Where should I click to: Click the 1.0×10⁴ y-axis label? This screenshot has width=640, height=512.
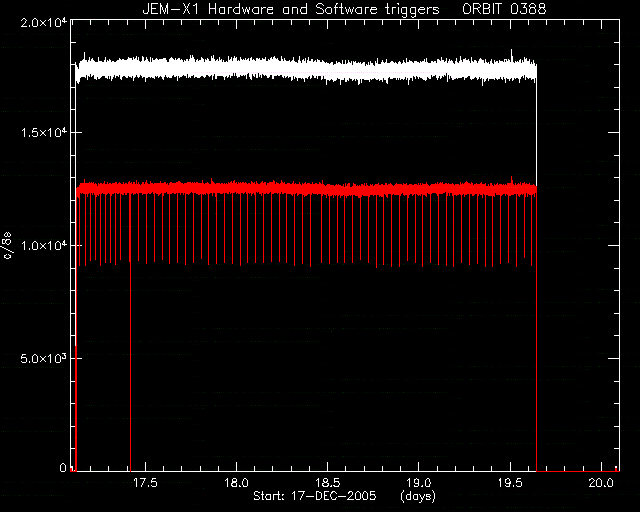point(44,245)
